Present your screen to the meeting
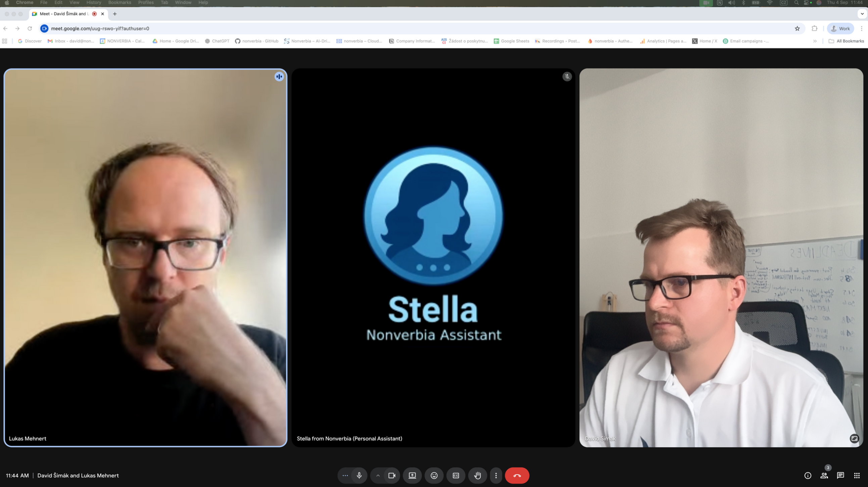Screen dimensions: 868x487 [412, 476]
